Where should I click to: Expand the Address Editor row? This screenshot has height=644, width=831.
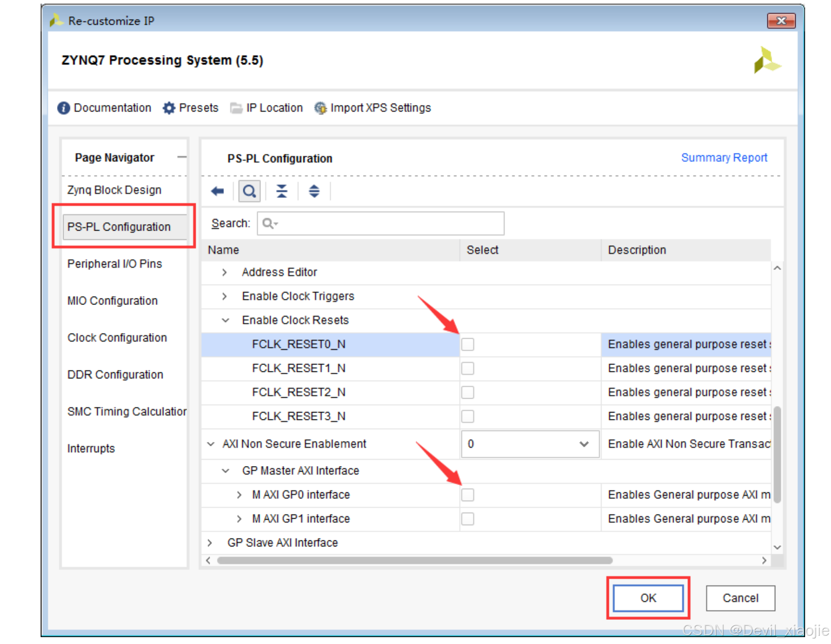coord(224,272)
